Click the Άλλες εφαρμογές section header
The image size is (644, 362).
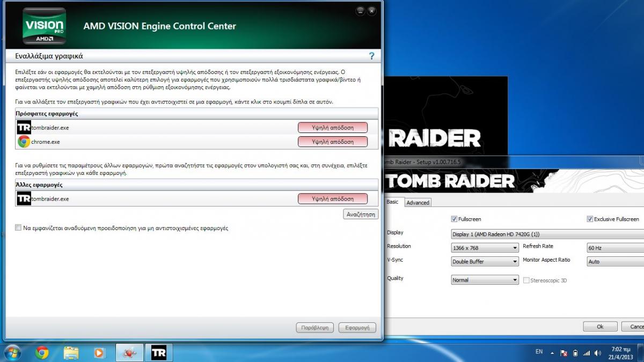40,184
